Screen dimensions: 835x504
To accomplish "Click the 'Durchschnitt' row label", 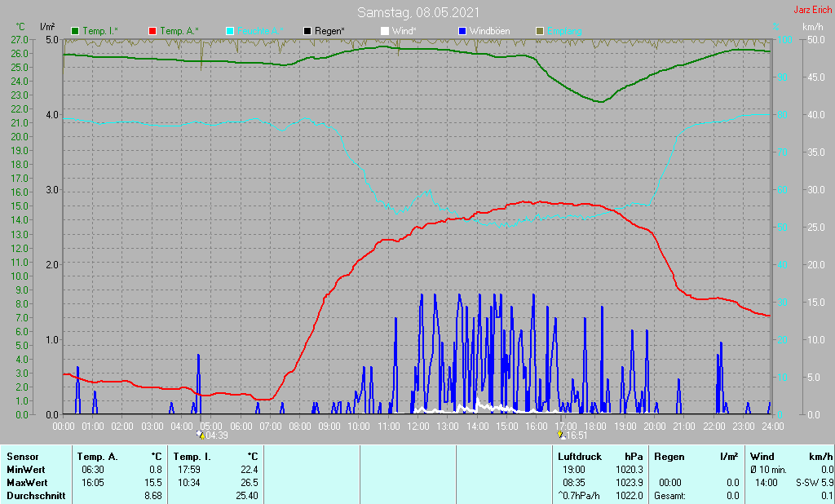I will pos(36,496).
